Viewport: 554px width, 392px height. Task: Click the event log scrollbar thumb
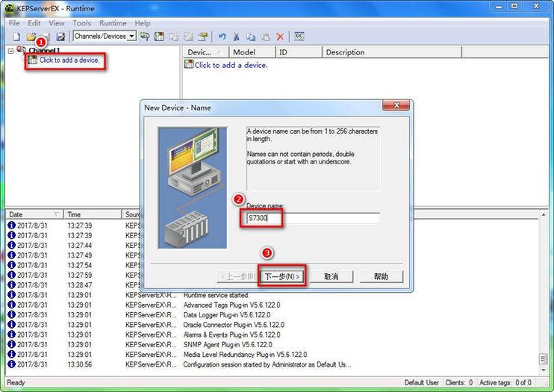point(544,359)
